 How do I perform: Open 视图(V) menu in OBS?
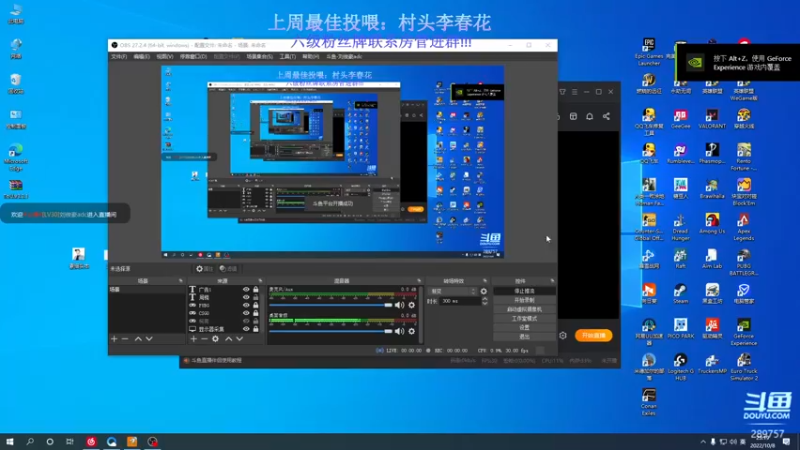(165, 57)
